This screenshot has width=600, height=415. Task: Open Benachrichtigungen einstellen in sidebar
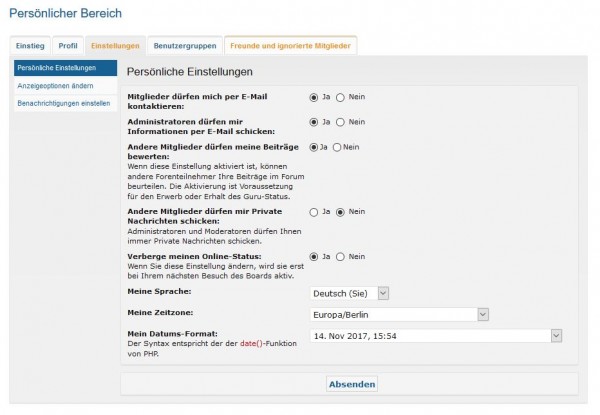pyautogui.click(x=62, y=103)
